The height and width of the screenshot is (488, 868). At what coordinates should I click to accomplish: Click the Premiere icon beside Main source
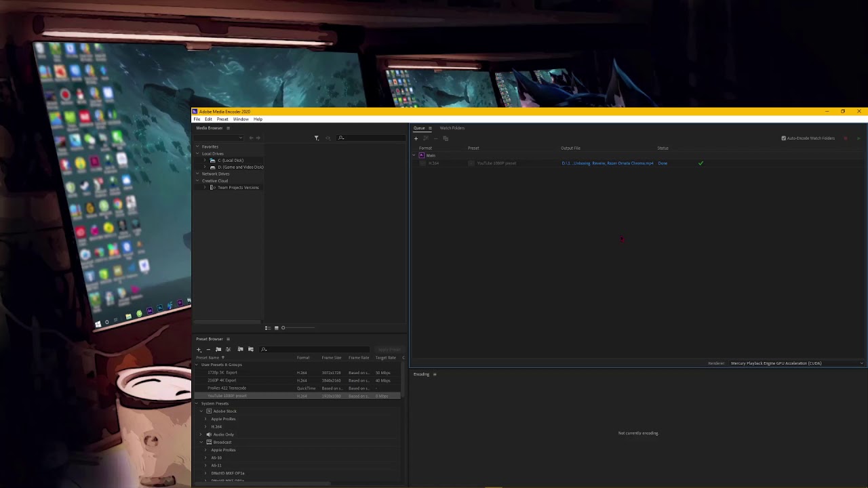[x=422, y=155]
